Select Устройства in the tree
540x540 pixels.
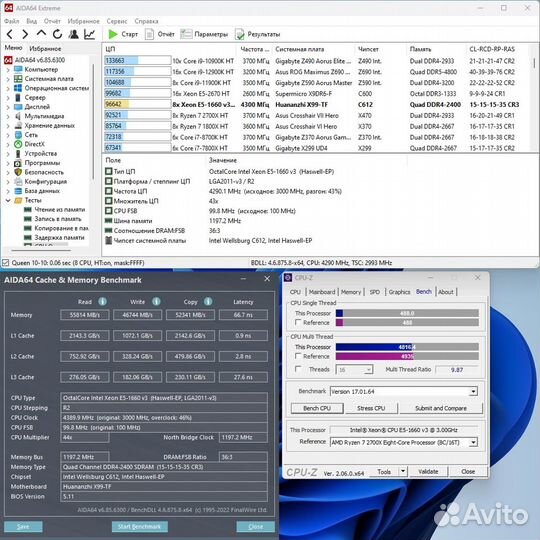(41, 153)
